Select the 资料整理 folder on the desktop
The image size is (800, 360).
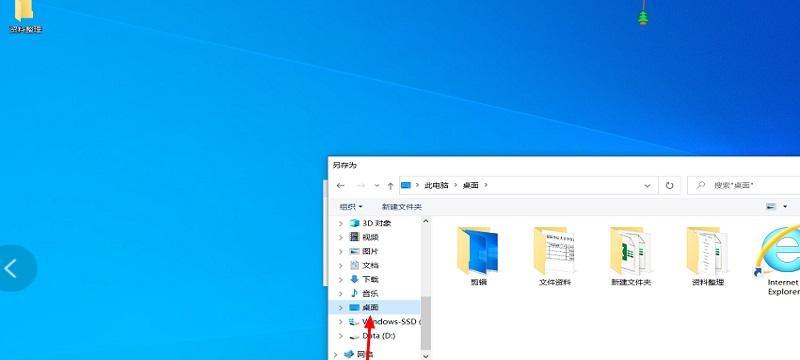point(25,16)
